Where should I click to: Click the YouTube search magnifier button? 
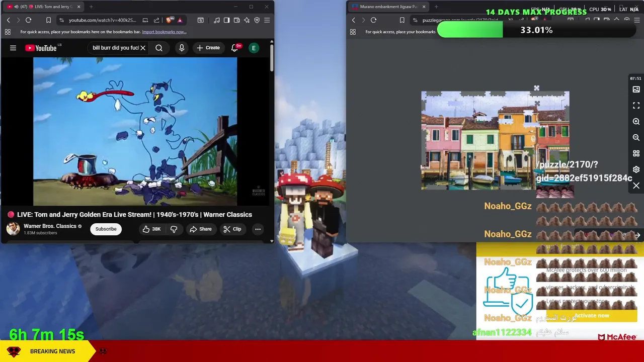159,48
